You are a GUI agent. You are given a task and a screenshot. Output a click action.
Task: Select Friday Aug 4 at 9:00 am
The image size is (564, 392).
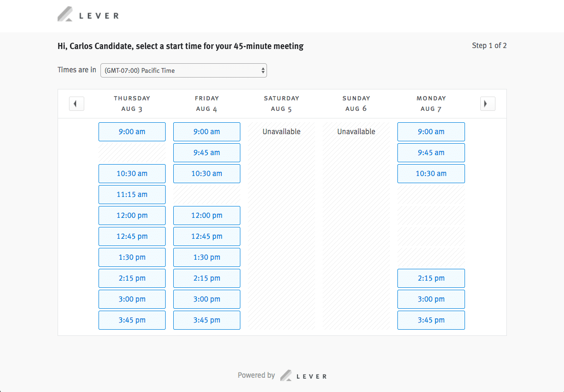click(207, 132)
